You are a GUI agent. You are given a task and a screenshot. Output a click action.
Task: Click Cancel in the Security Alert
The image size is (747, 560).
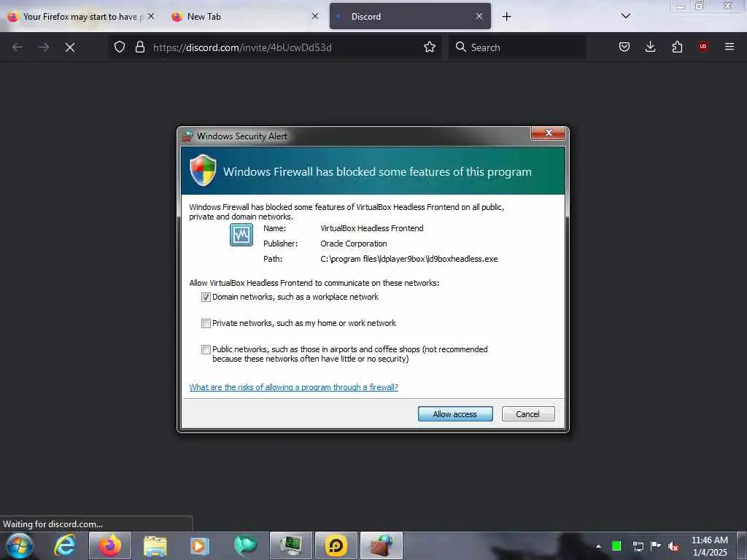[528, 414]
